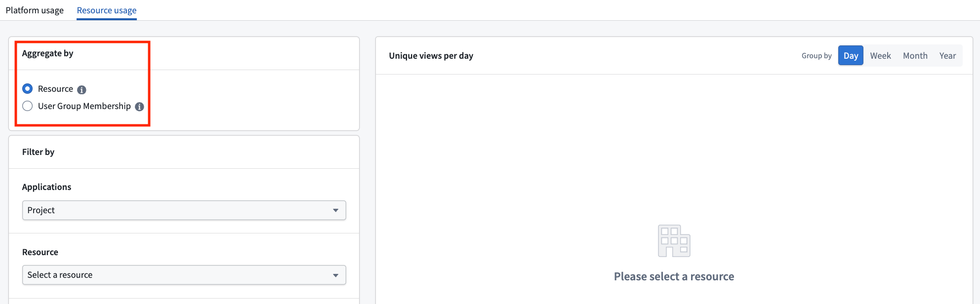
Task: Select the Resource radio button
Action: 28,89
